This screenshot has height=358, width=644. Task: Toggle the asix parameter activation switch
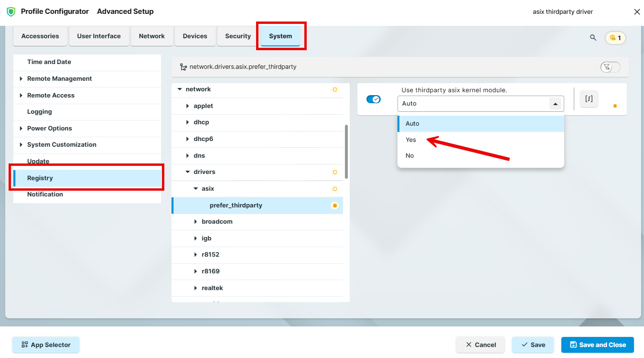[373, 99]
